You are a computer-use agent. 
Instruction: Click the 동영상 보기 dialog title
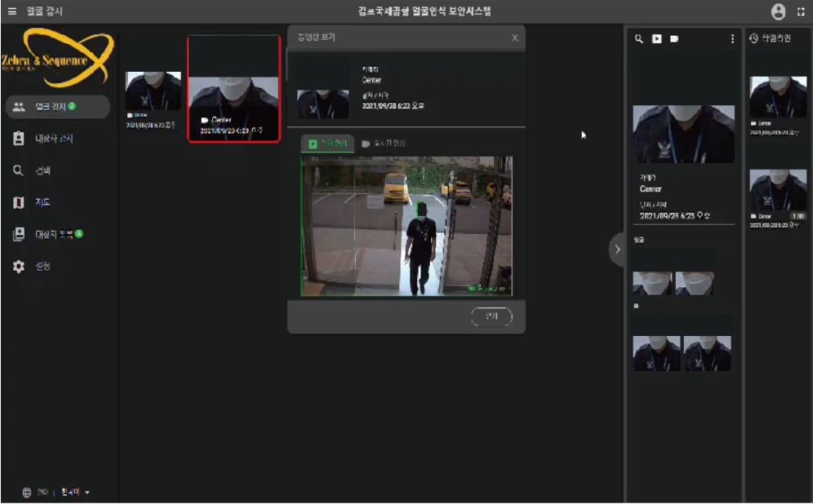[316, 38]
